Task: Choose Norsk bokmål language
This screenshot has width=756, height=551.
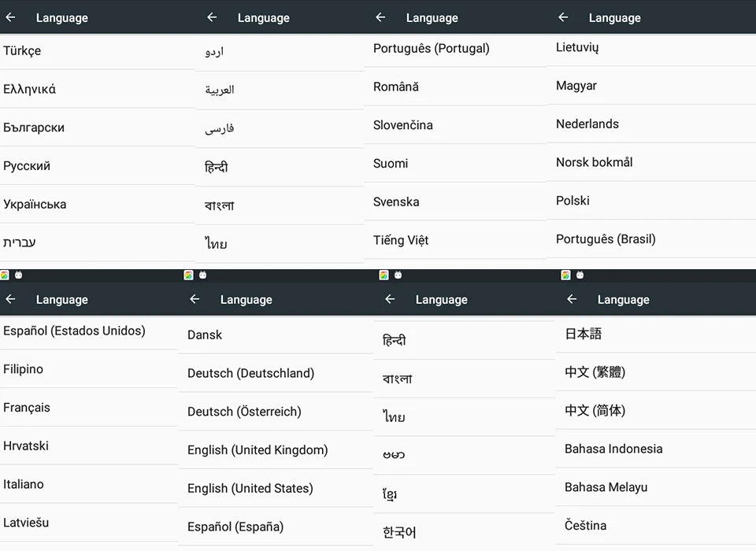Action: pos(595,162)
